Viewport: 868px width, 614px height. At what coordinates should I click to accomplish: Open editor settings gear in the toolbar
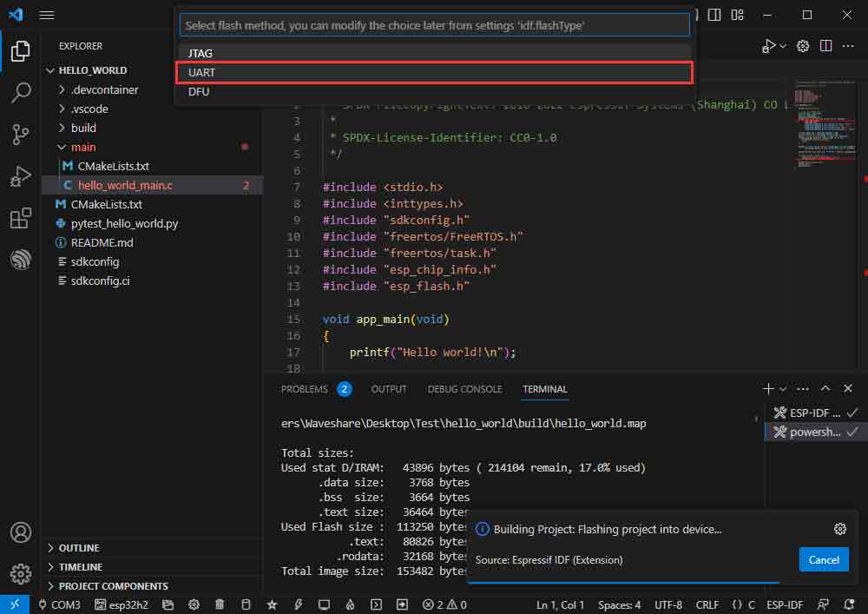pos(803,46)
